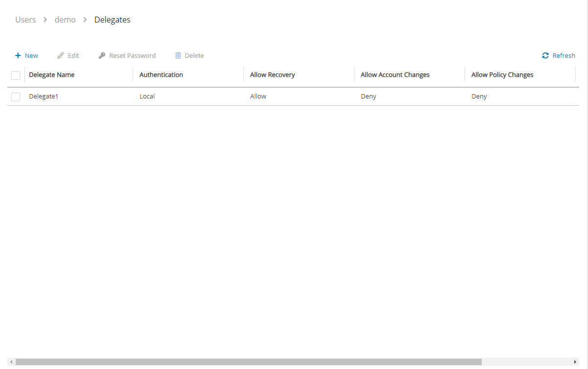Click the Delegate1 name cell
The image size is (588, 369).
tap(44, 97)
